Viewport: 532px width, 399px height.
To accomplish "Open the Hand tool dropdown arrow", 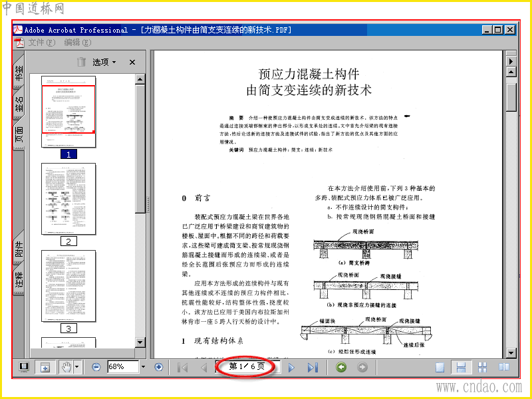I will point(77,367).
